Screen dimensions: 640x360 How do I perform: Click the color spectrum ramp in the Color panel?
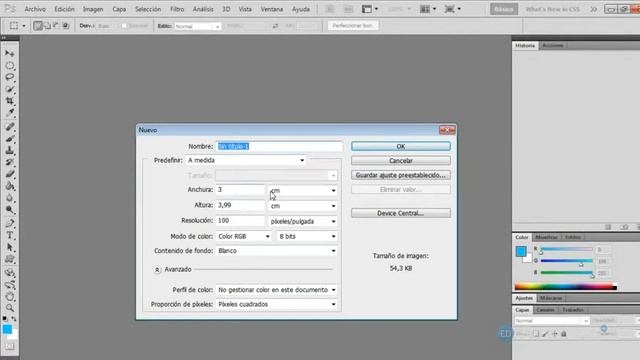pyautogui.click(x=566, y=287)
